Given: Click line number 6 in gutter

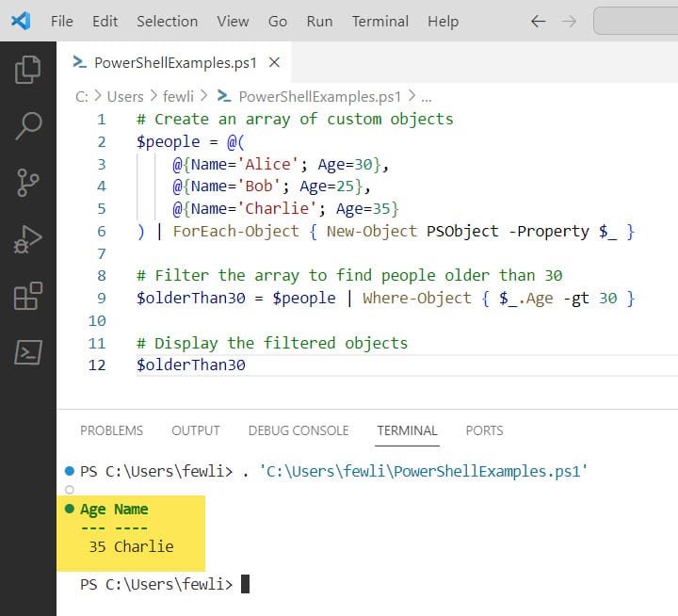Looking at the screenshot, I should tap(101, 231).
